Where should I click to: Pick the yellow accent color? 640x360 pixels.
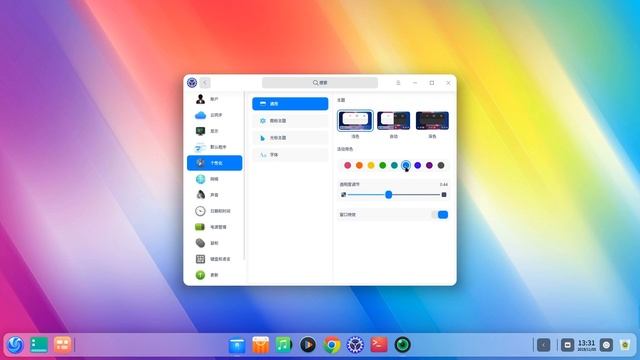[371, 165]
